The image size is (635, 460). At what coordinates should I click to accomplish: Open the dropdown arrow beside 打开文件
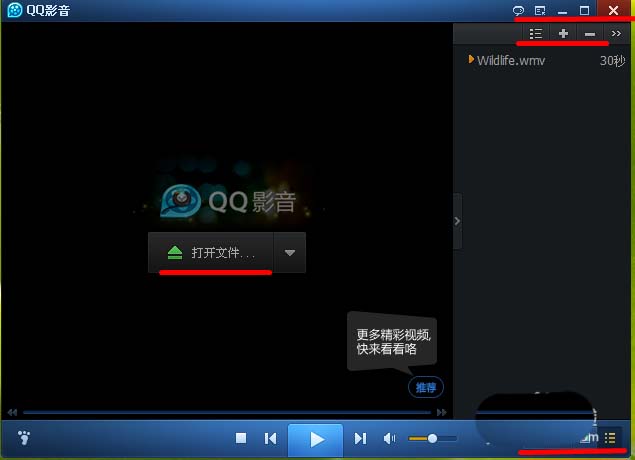click(290, 253)
